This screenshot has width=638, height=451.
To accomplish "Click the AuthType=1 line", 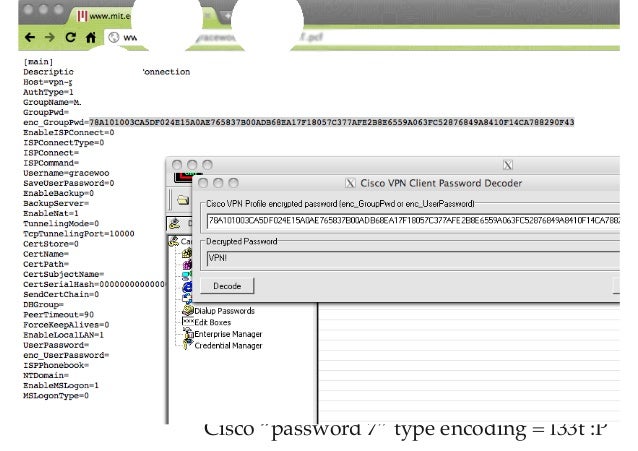I will click(x=48, y=92).
